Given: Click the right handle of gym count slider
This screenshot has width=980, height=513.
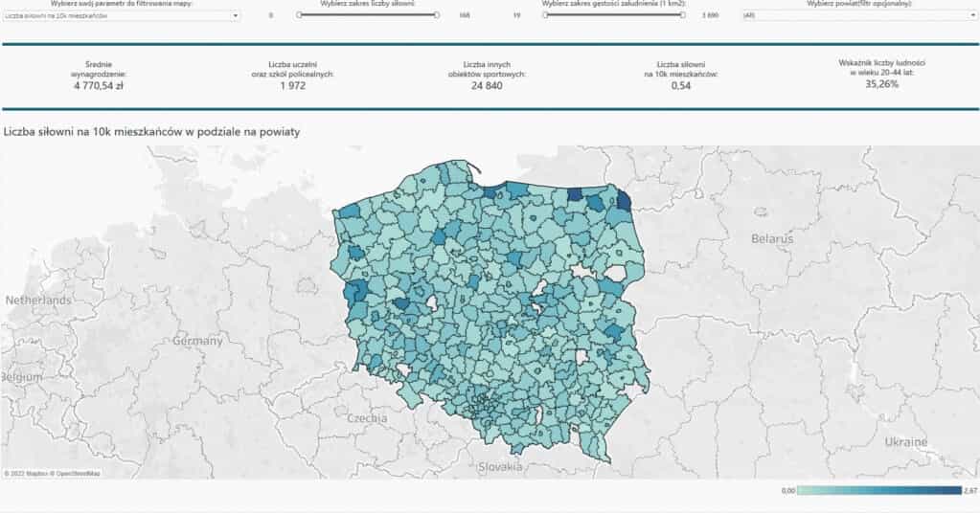Looking at the screenshot, I should click(x=436, y=15).
